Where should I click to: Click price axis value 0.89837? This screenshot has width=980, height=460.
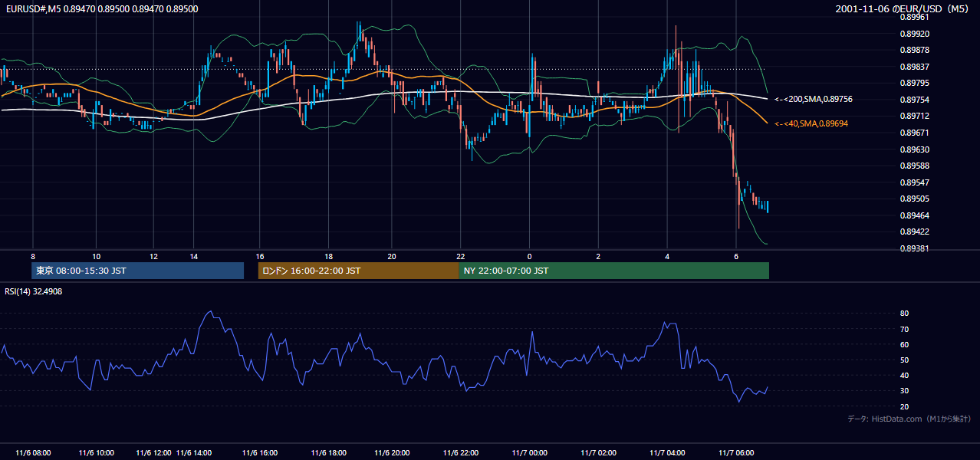point(914,67)
